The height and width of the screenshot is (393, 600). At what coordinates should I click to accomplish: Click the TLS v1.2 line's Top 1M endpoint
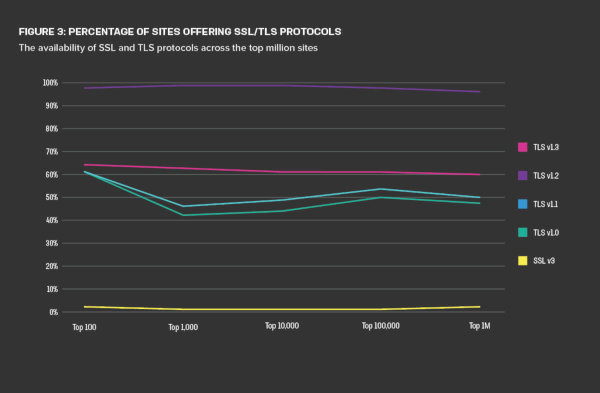coord(479,92)
